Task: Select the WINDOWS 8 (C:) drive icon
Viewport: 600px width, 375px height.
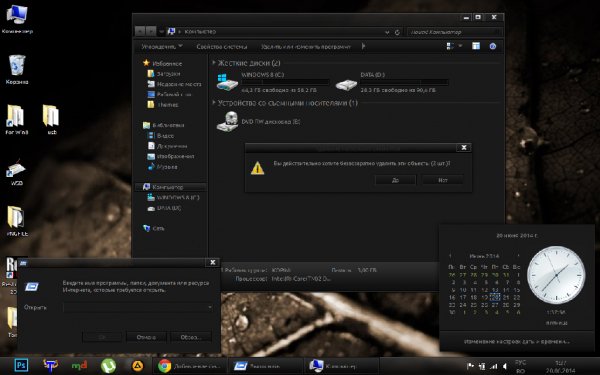Action: [227, 82]
